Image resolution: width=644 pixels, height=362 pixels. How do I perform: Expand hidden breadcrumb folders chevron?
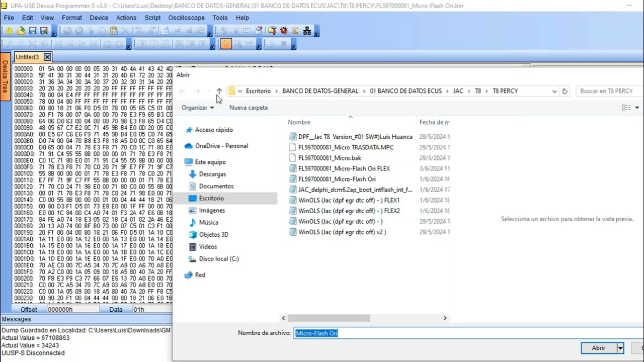pyautogui.click(x=240, y=91)
